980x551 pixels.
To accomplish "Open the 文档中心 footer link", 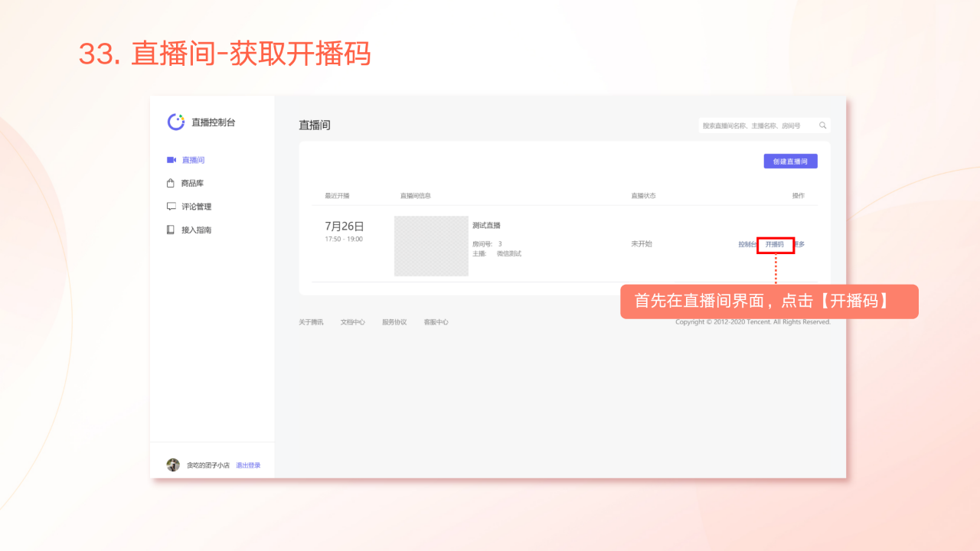I will (353, 322).
